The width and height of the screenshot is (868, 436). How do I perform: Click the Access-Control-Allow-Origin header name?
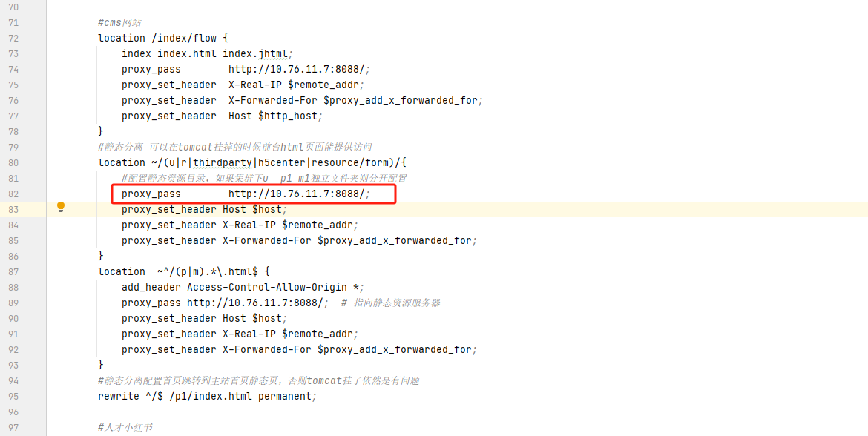coord(267,287)
